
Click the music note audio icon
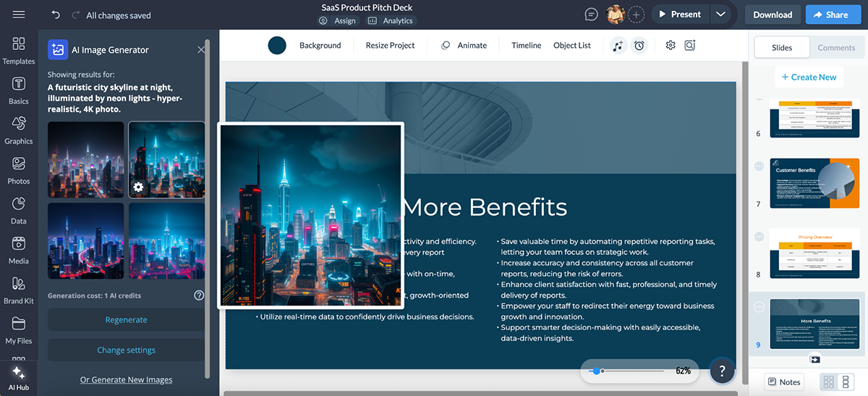pyautogui.click(x=618, y=46)
